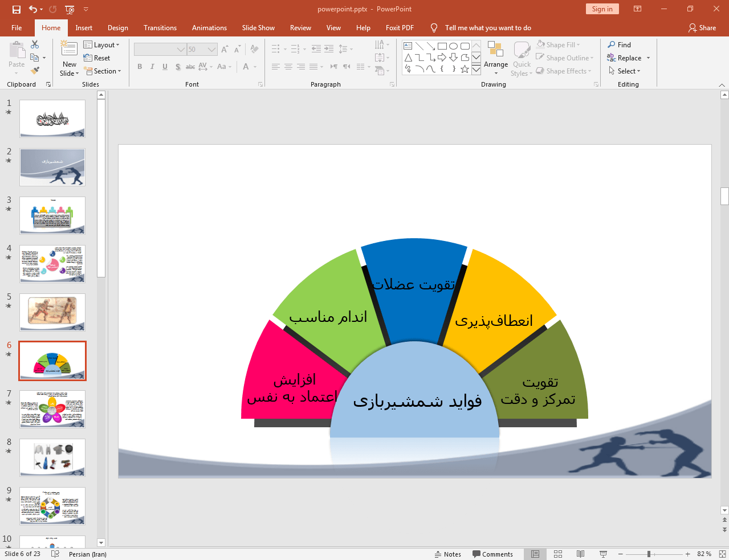Click the Sign in button
Screen dimensions: 729x560
pyautogui.click(x=602, y=9)
